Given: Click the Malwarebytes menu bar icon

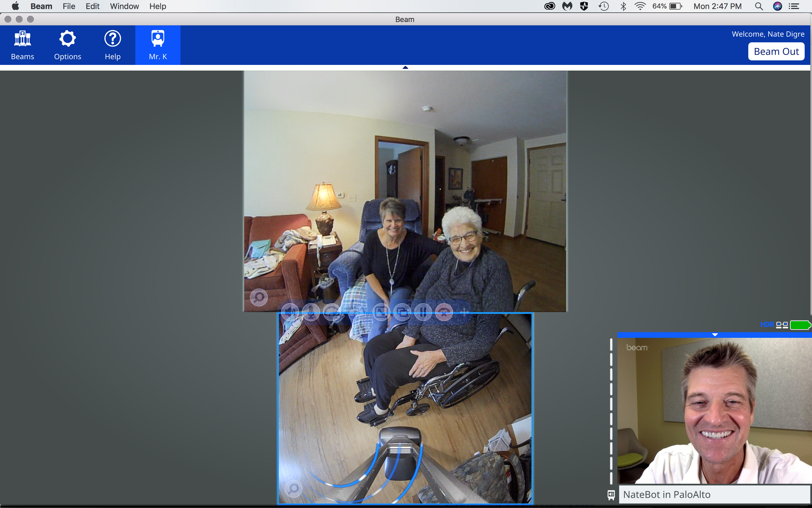Looking at the screenshot, I should pos(567,6).
